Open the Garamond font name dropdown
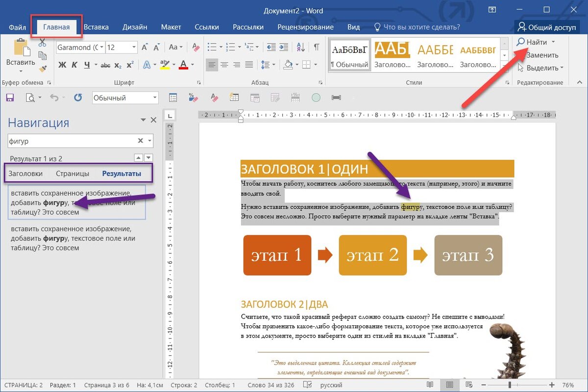The image size is (588, 392). 101,48
